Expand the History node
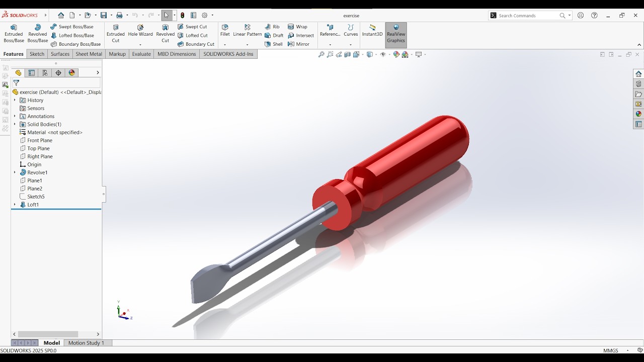This screenshot has height=362, width=644. [x=15, y=100]
